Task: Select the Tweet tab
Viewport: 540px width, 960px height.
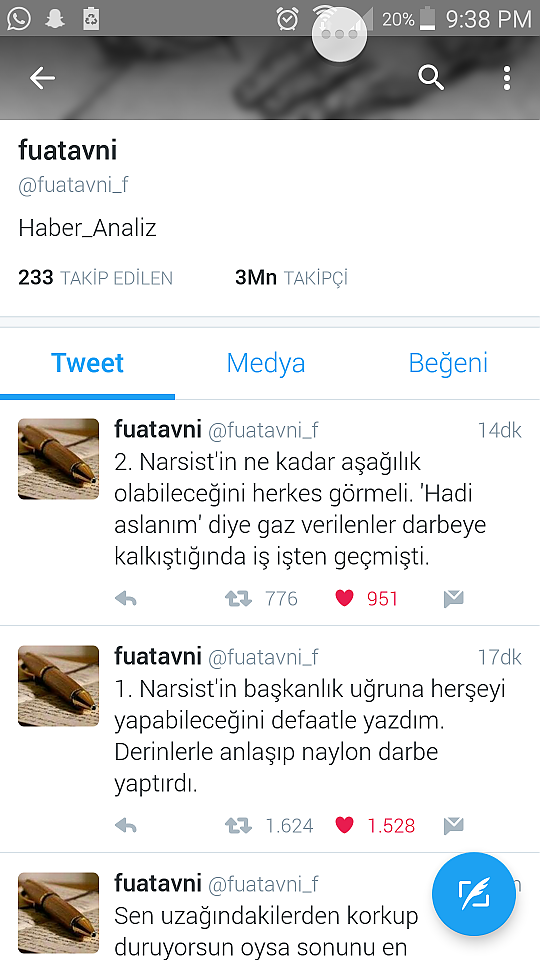Action: [x=88, y=363]
